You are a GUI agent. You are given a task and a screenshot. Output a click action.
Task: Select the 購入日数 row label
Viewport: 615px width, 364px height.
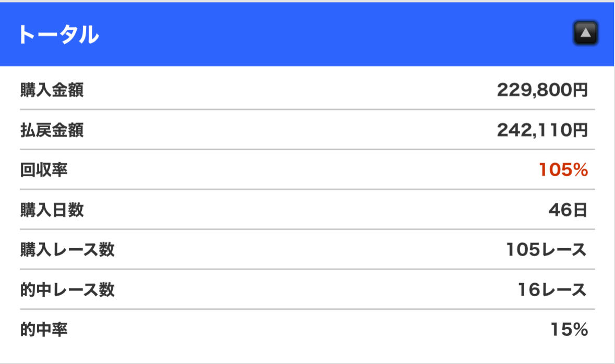click(52, 210)
